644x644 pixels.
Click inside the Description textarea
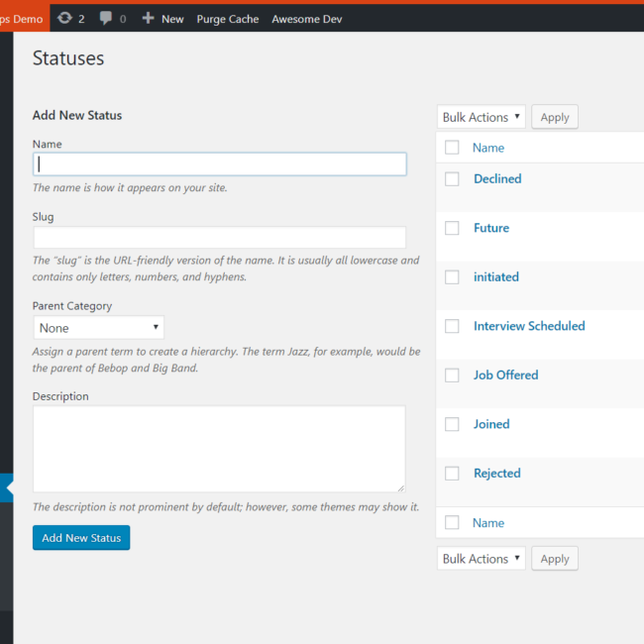[x=219, y=449]
